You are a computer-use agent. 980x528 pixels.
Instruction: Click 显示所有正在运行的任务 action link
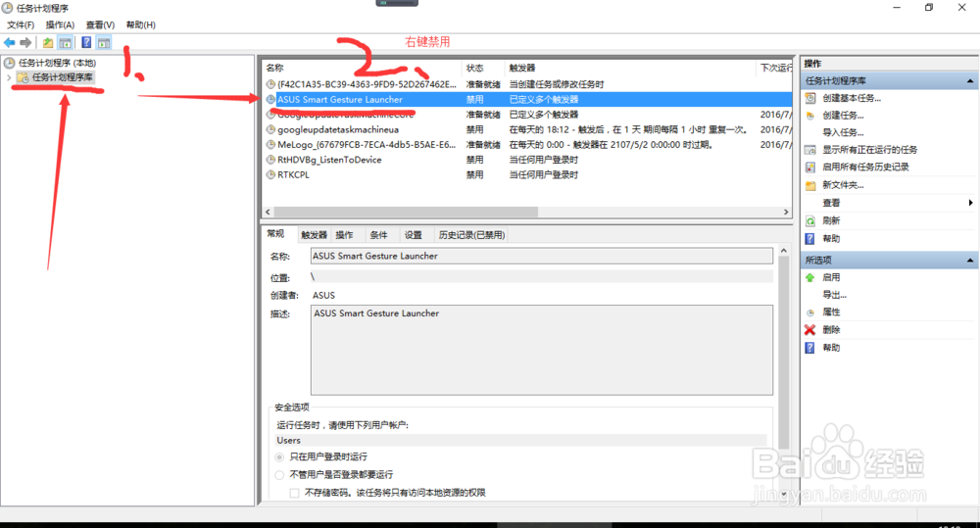[x=870, y=150]
